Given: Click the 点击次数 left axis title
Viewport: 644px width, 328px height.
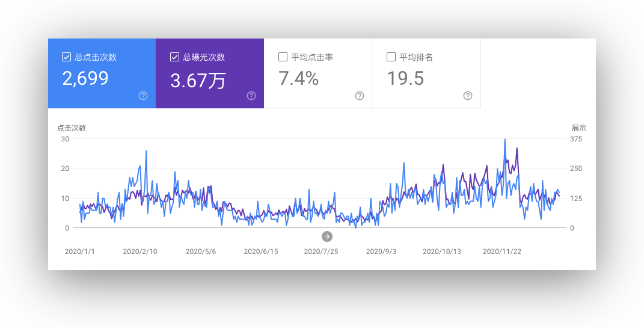Looking at the screenshot, I should tap(72, 128).
